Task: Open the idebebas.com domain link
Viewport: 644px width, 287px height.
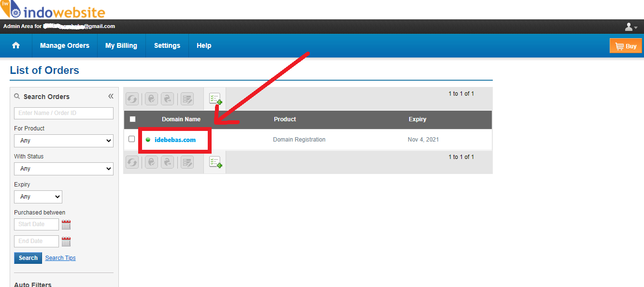Action: click(x=175, y=140)
